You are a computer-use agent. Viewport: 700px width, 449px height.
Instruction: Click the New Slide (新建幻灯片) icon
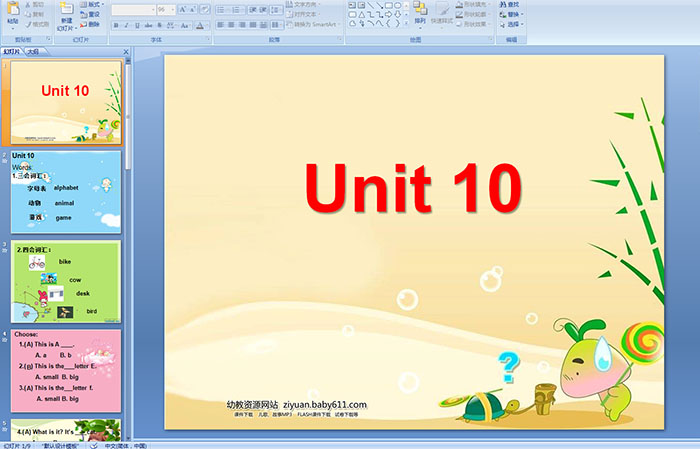click(67, 9)
